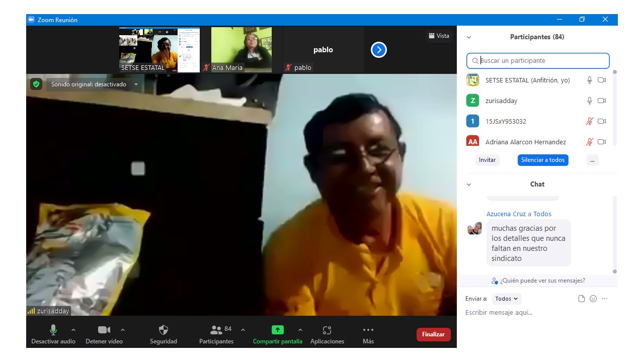
Task: Mute audio with Desactivar audio microphone
Action: (x=53, y=334)
